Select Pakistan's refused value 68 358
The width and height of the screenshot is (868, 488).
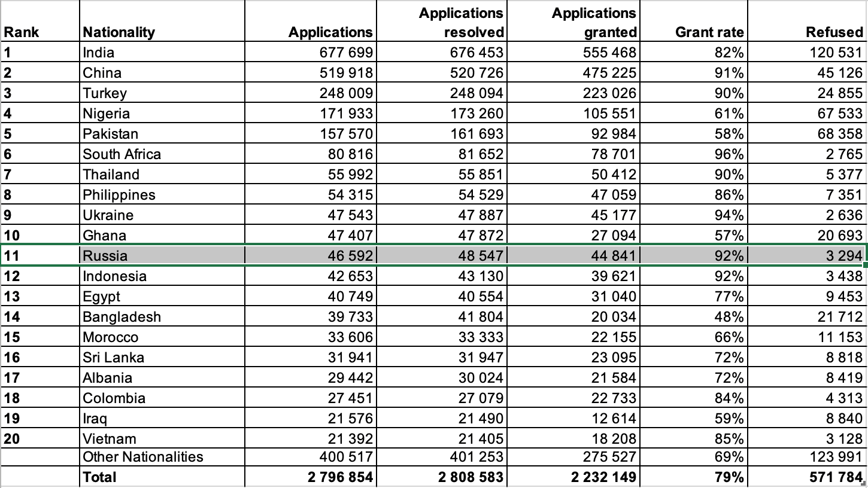807,134
